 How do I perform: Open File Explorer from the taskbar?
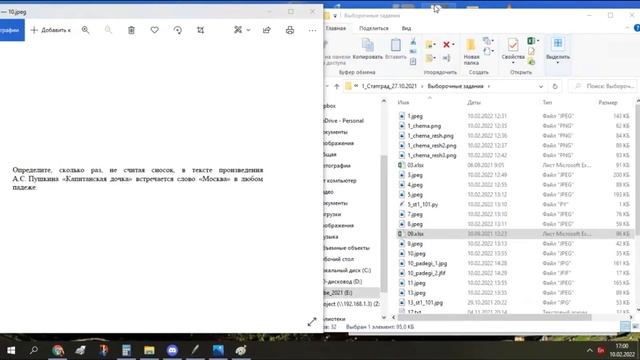[x=149, y=350]
